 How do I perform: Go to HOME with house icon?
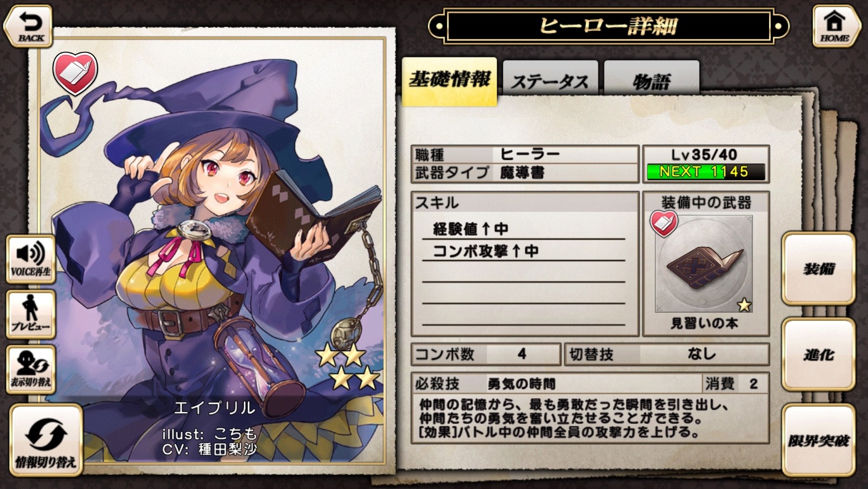tap(834, 27)
